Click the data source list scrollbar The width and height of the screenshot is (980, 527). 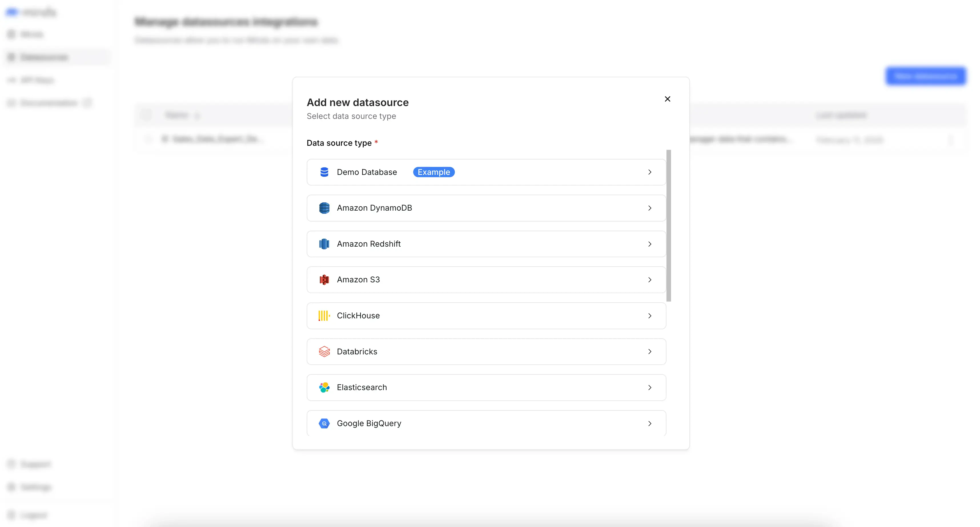coord(668,225)
